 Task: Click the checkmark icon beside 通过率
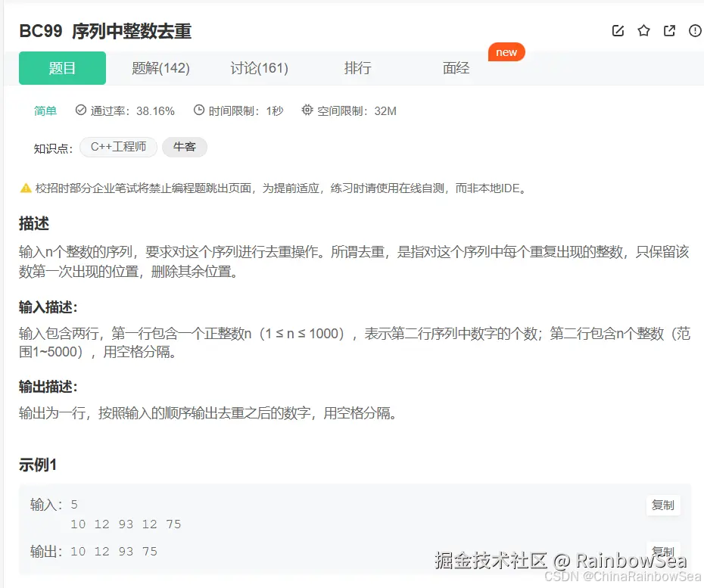[x=80, y=110]
